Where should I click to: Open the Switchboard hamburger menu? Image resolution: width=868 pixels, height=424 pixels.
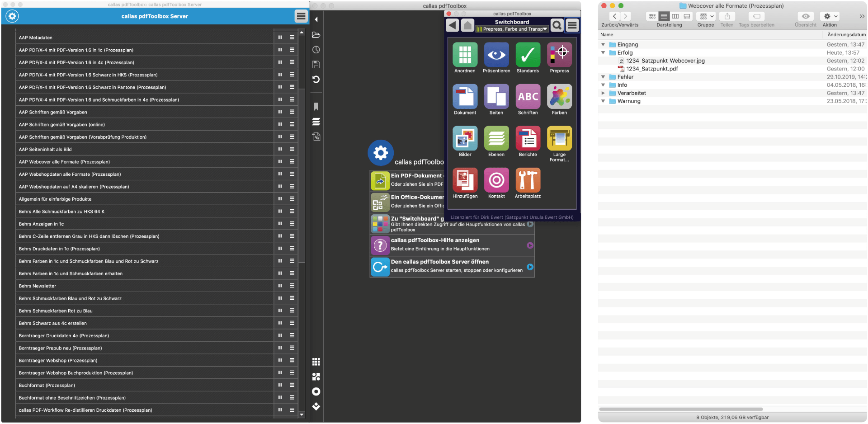572,25
